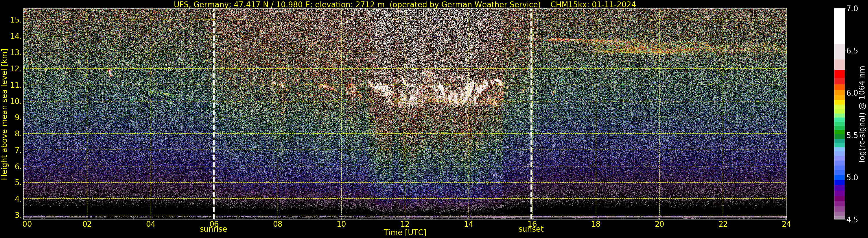Click the height axis tick "6."
The width and height of the screenshot is (868, 238).
click(18, 166)
